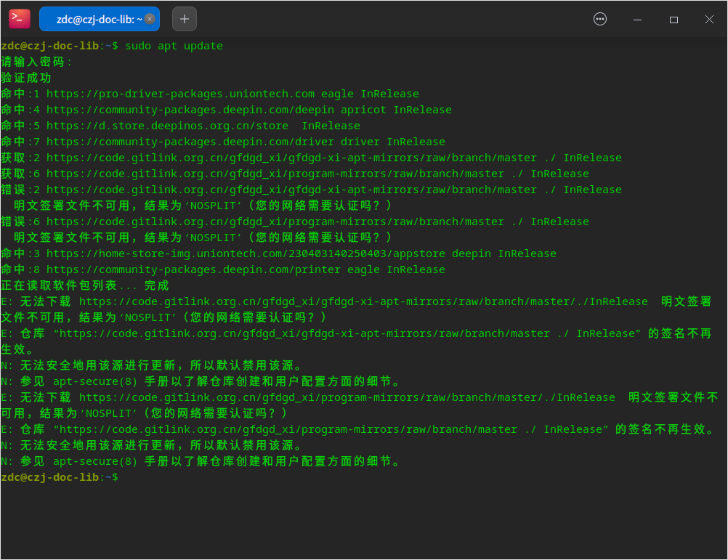The height and width of the screenshot is (560, 728).
Task: Click the terminal application logo icon
Action: click(x=18, y=18)
